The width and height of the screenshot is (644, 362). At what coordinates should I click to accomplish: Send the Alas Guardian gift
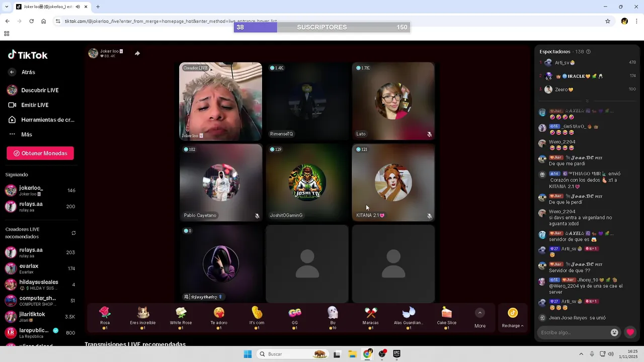click(x=409, y=318)
